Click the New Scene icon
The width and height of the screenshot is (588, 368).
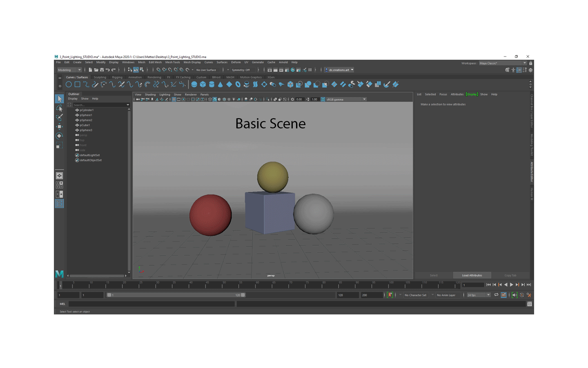click(x=90, y=70)
